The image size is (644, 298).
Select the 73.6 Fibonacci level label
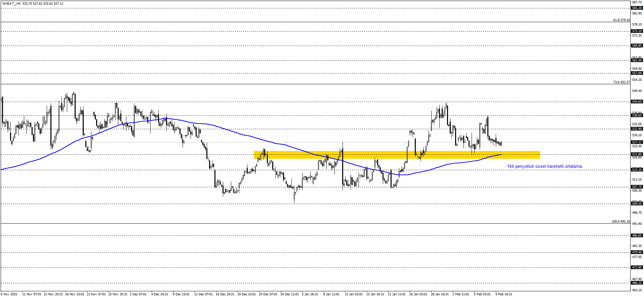coord(621,82)
